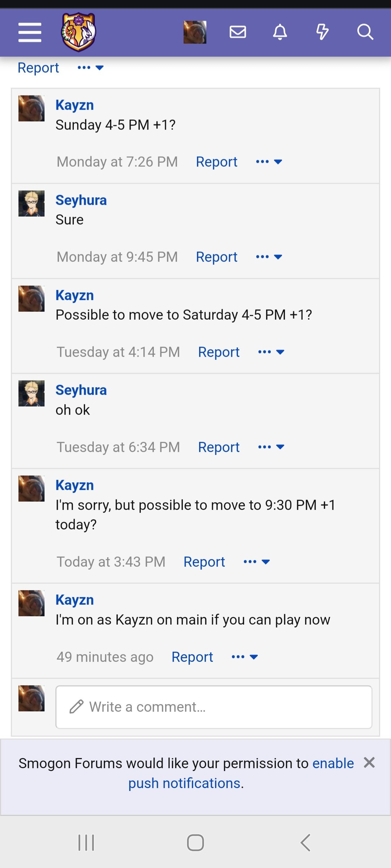Open Kayzn's profile from the first comment

[75, 105]
